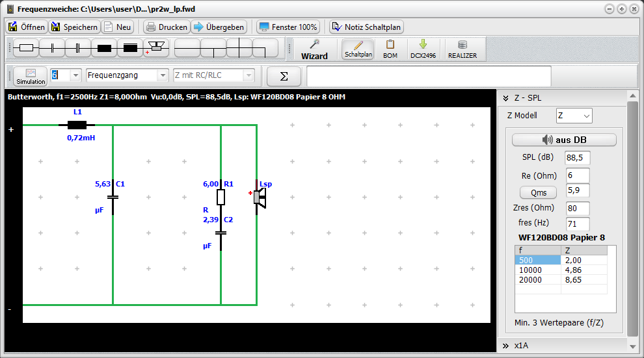Viewport: 644px width, 358px height.
Task: Click the SPL (dB) input field
Action: 577,157
